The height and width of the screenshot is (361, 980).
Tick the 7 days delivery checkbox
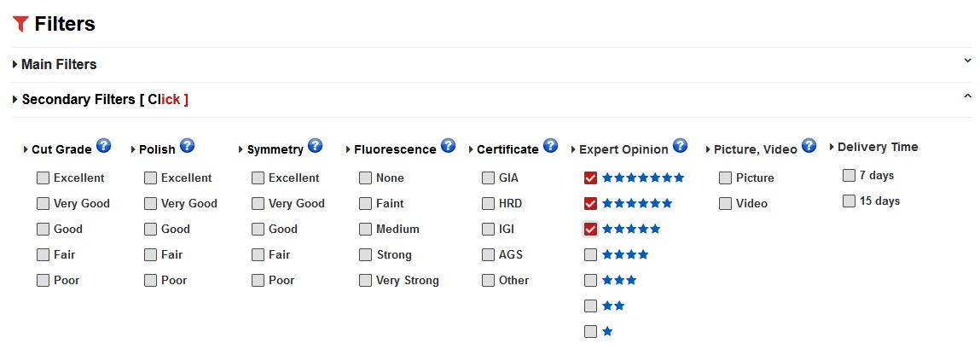coord(849,176)
